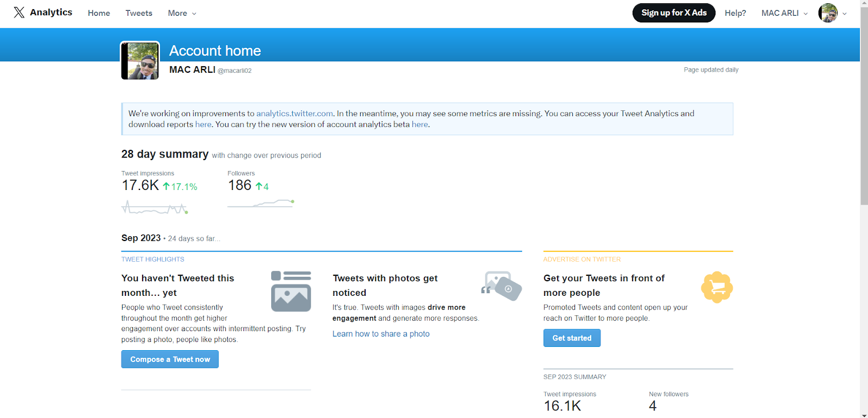Click the New followers value 4
Screen dimensions: 868x418
[653, 406]
